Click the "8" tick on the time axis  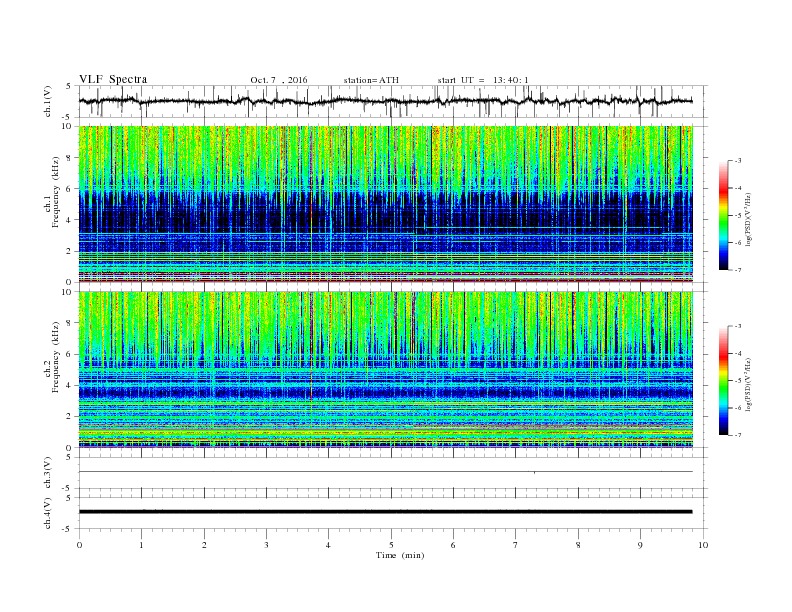coord(578,545)
